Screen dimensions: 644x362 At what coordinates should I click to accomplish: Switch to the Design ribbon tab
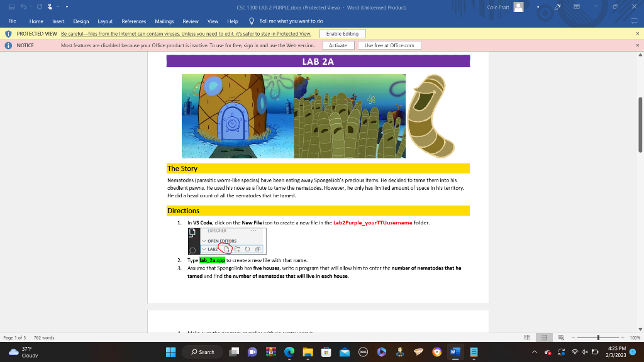(80, 21)
